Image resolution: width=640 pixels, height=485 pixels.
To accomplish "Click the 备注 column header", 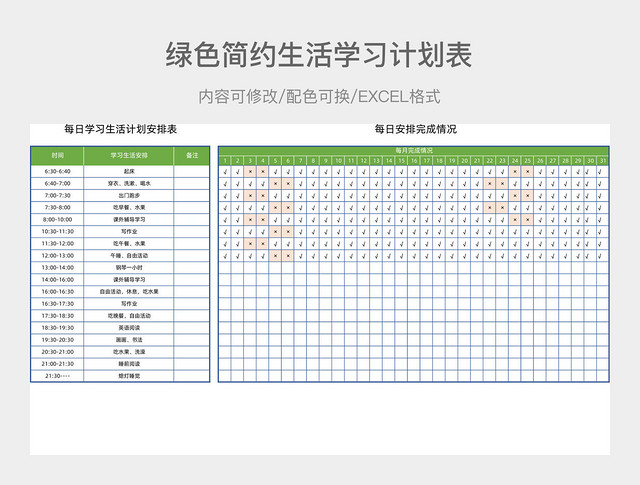I will [192, 156].
